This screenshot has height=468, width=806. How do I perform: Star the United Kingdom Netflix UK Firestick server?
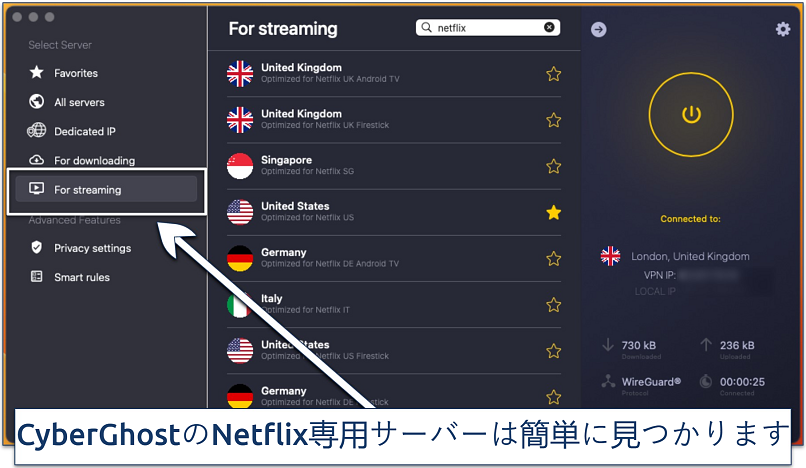553,120
